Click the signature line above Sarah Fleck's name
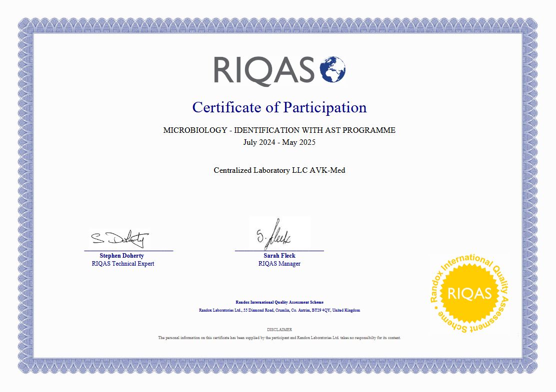Screen dimensions: 556x392 279,251
